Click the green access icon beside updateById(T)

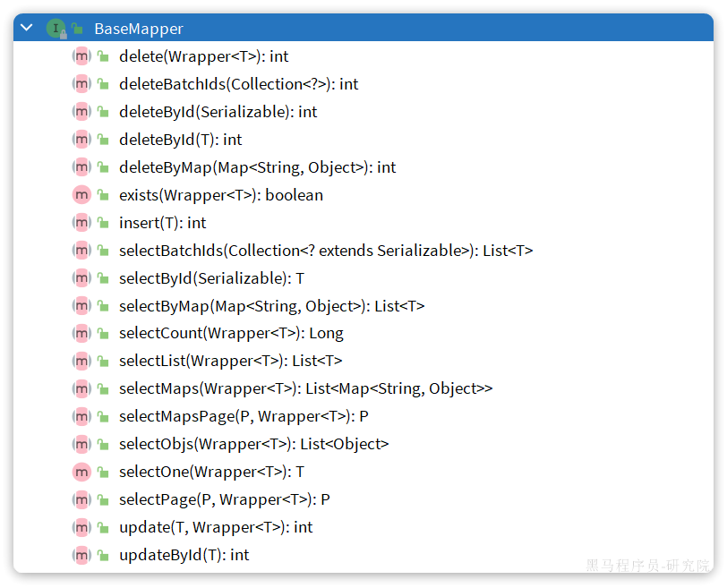[101, 555]
